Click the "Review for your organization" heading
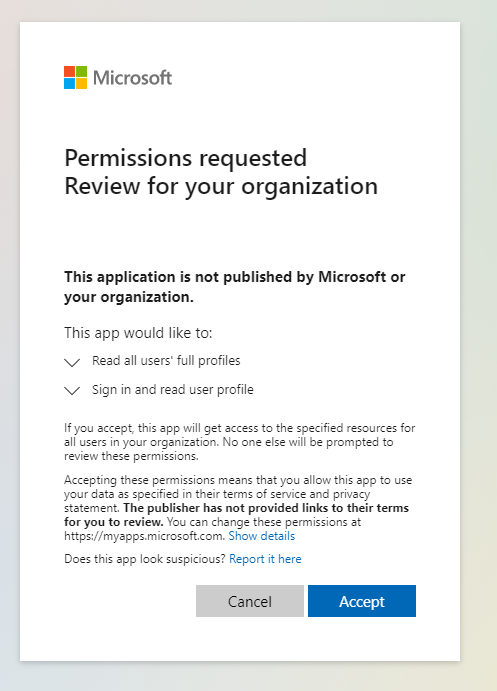The width and height of the screenshot is (497, 691). 221,186
